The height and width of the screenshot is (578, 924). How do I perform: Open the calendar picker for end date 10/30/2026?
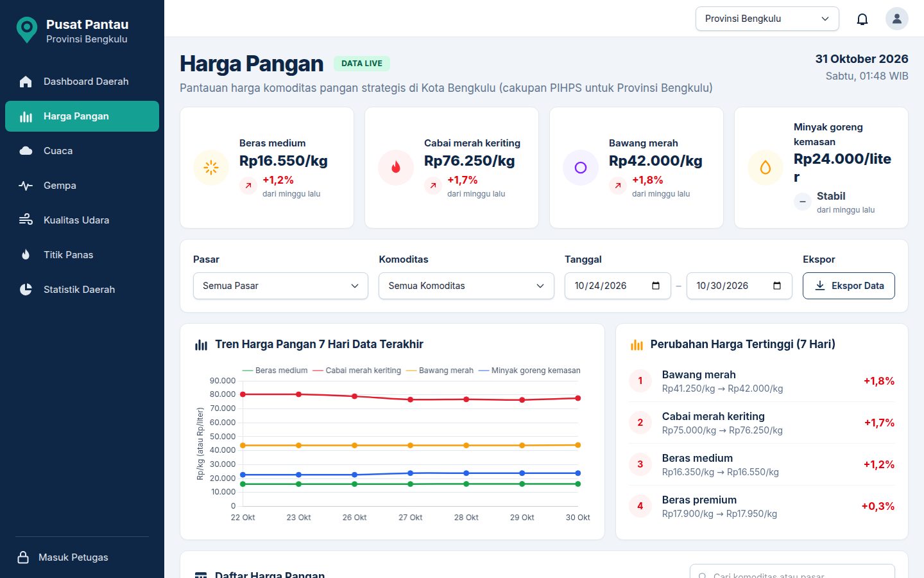pos(777,286)
